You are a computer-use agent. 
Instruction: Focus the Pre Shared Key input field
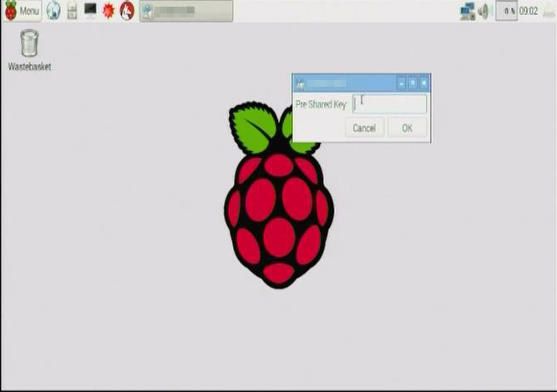(x=390, y=104)
